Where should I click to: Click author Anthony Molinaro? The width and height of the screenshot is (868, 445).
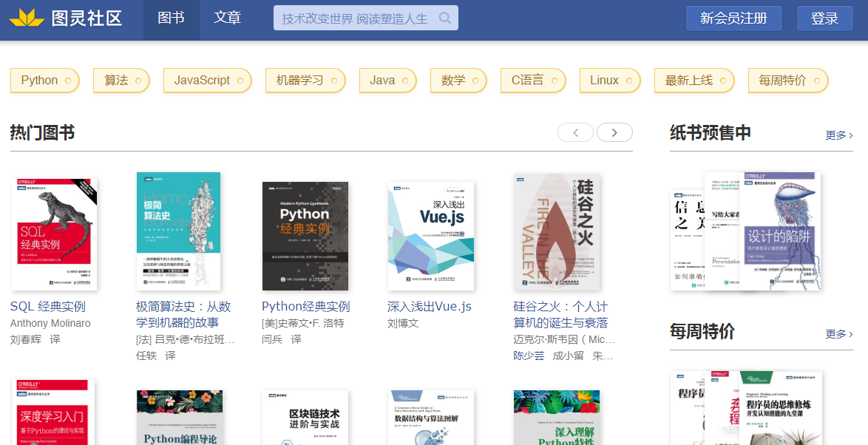click(x=50, y=323)
